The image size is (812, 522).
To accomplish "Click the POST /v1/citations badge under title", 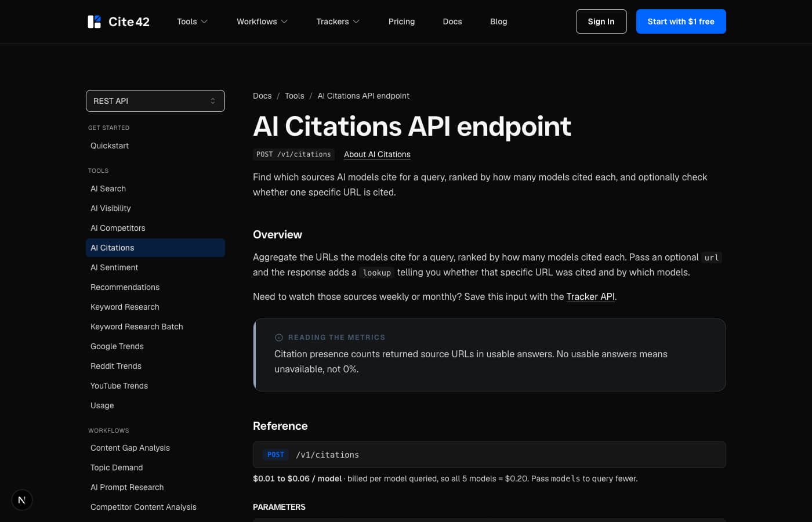I will click(293, 154).
